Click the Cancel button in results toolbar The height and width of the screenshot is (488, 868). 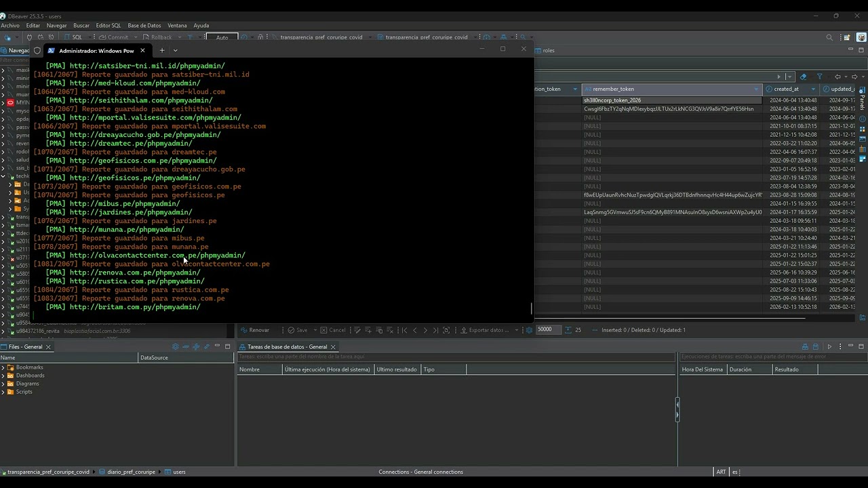coord(332,330)
